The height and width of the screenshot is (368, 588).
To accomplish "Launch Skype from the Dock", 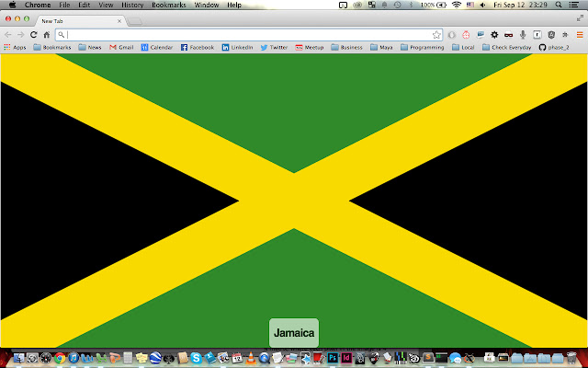I will [x=196, y=358].
